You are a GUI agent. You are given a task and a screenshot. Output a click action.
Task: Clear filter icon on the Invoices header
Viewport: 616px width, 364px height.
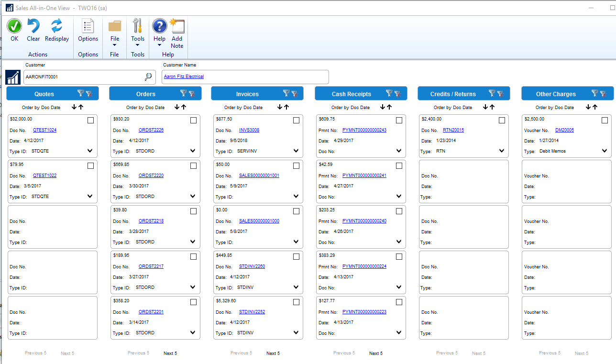[295, 94]
